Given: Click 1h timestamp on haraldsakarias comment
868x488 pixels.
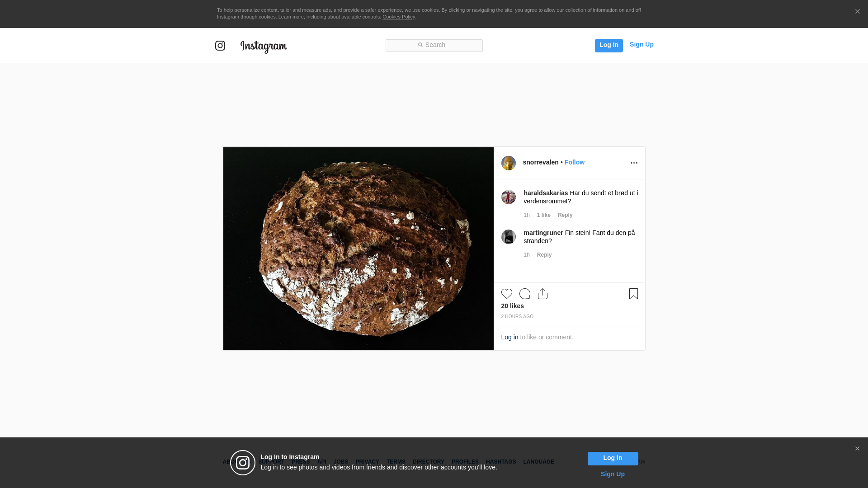Looking at the screenshot, I should [x=527, y=215].
